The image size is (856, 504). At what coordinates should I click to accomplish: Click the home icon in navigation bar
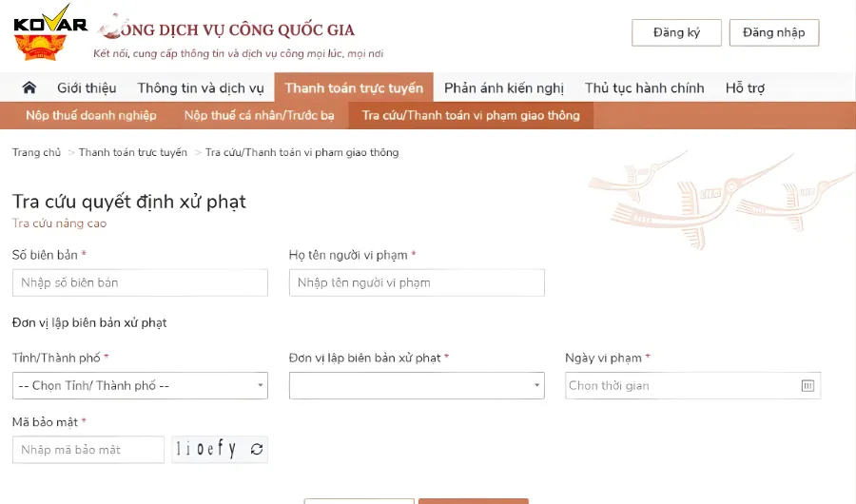point(29,87)
